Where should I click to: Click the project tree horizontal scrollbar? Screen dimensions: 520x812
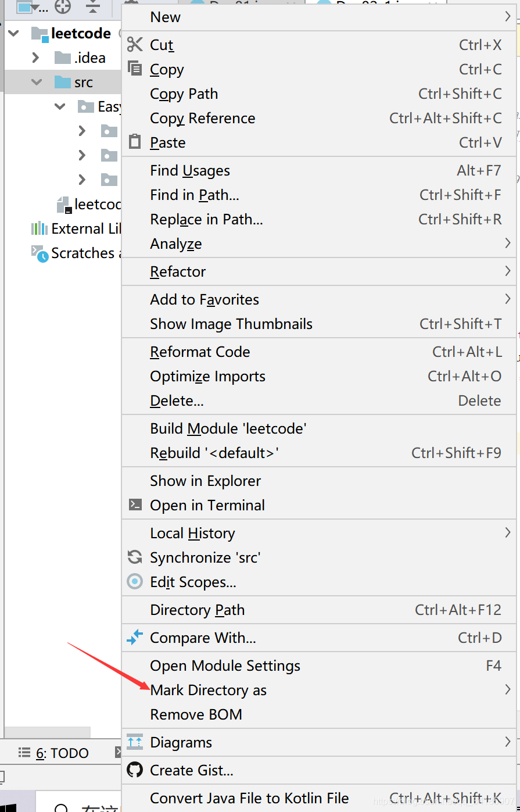48,732
